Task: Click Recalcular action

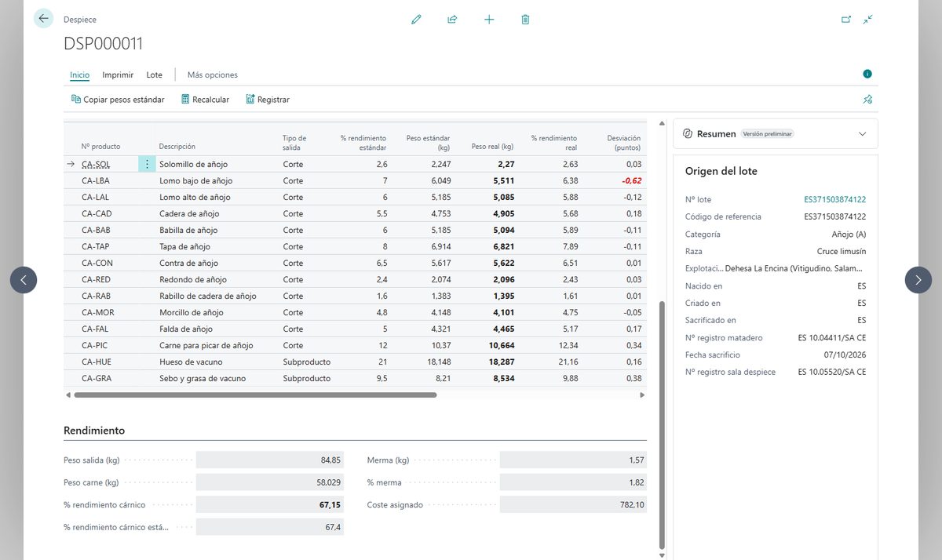Action: coord(205,100)
